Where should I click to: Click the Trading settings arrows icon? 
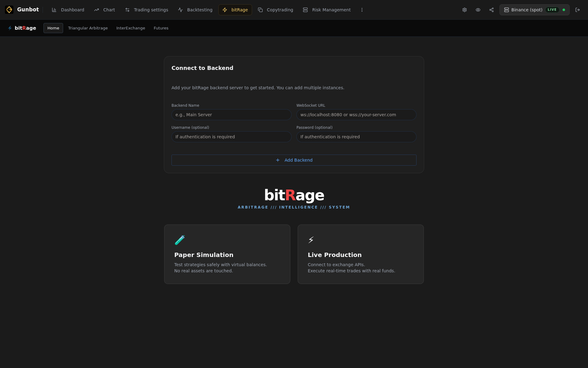coord(127,10)
